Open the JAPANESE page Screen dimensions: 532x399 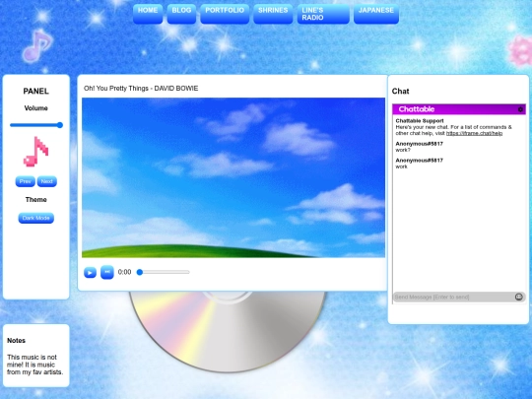[376, 14]
